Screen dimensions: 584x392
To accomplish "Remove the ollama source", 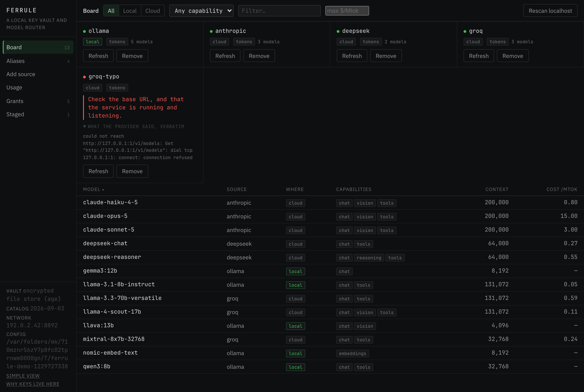I will click(x=132, y=56).
